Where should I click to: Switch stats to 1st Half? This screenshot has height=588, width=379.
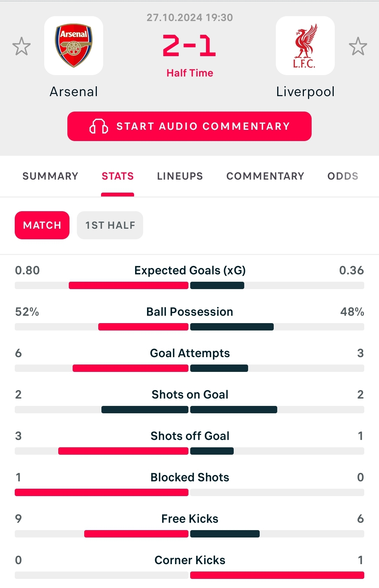point(110,225)
